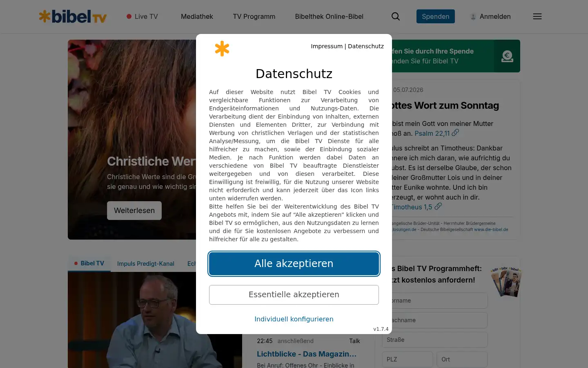This screenshot has width=588, height=368.
Task: Click the Weiterlesen button
Action: tap(134, 211)
